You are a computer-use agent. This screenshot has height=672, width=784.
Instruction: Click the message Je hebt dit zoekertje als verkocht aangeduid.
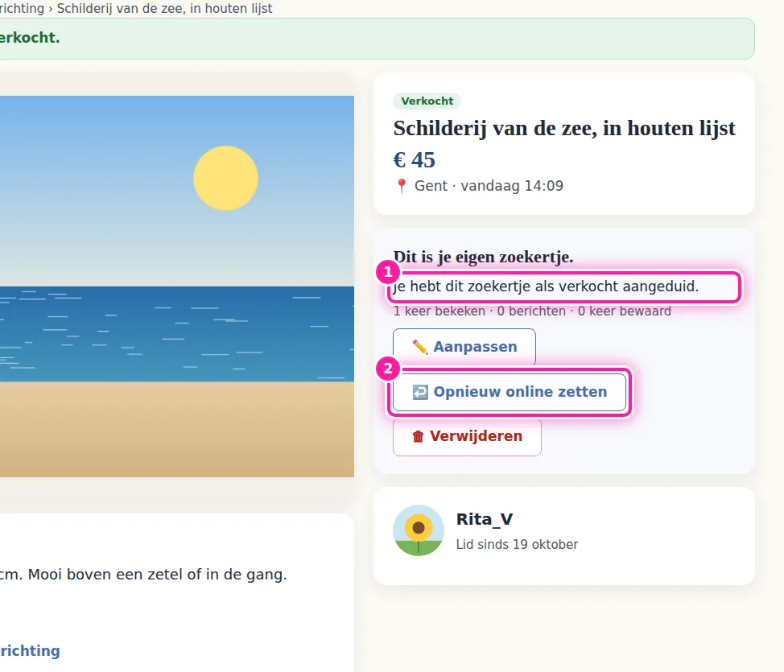click(x=546, y=287)
